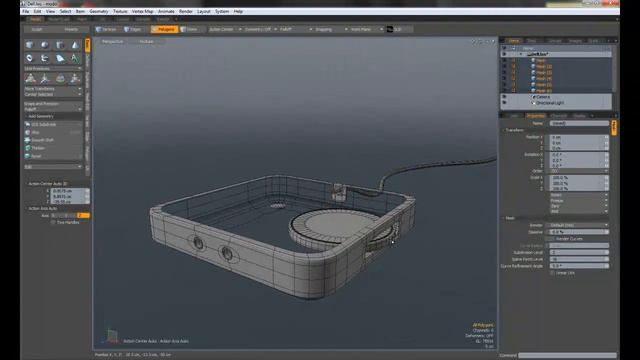Open the Work Plane dropdown
The height and width of the screenshot is (360, 640).
[366, 29]
